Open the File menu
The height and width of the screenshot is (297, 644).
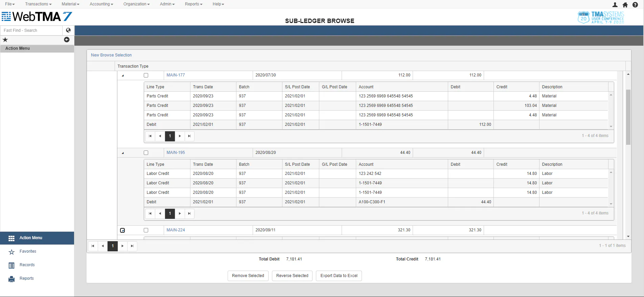(x=10, y=4)
